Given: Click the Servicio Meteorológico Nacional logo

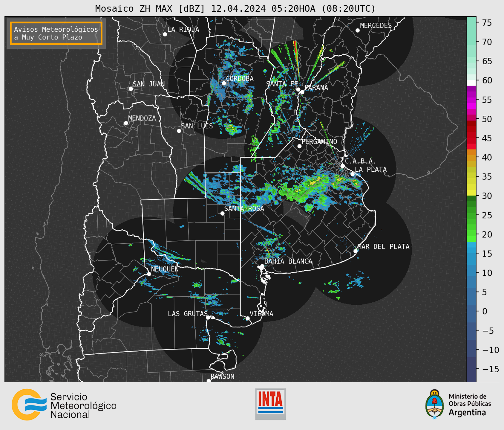Looking at the screenshot, I should pos(64,405).
